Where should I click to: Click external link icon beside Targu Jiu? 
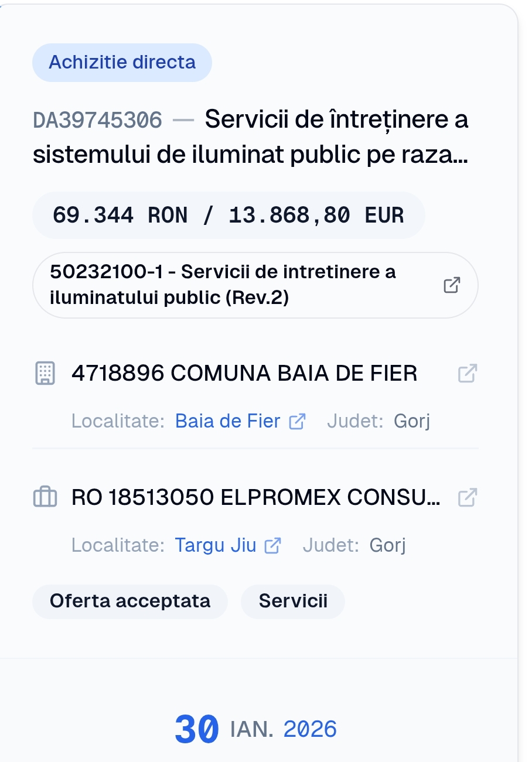273,545
